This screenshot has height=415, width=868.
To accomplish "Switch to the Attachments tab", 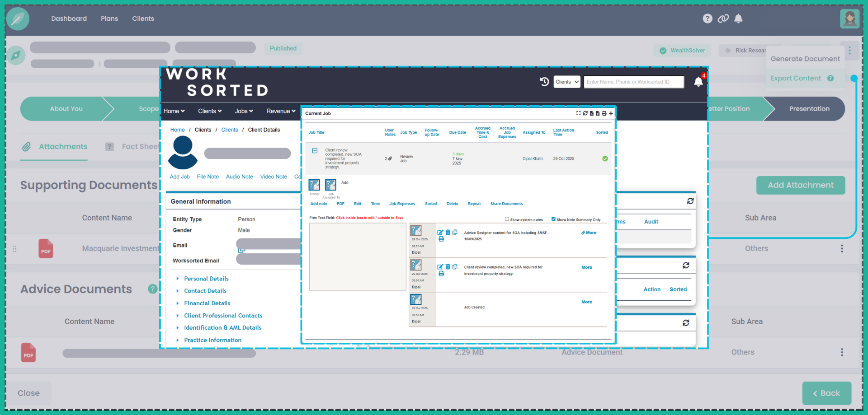I will click(54, 147).
